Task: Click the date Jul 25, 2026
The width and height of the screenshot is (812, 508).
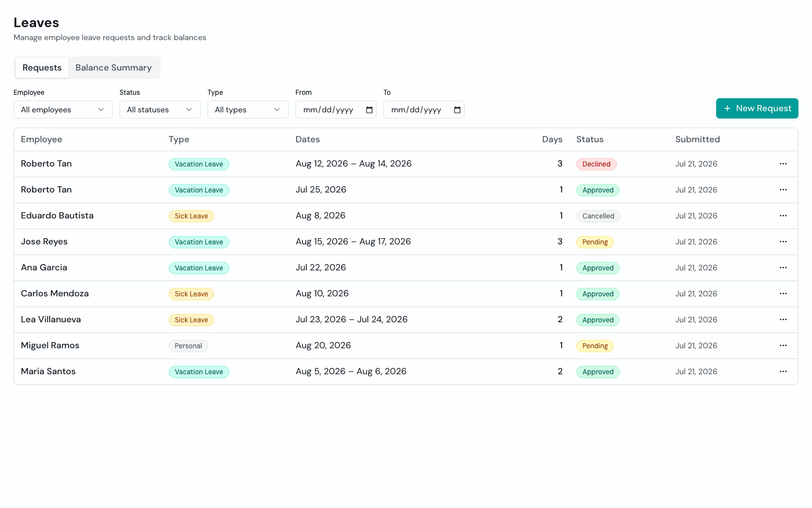Action: point(321,190)
